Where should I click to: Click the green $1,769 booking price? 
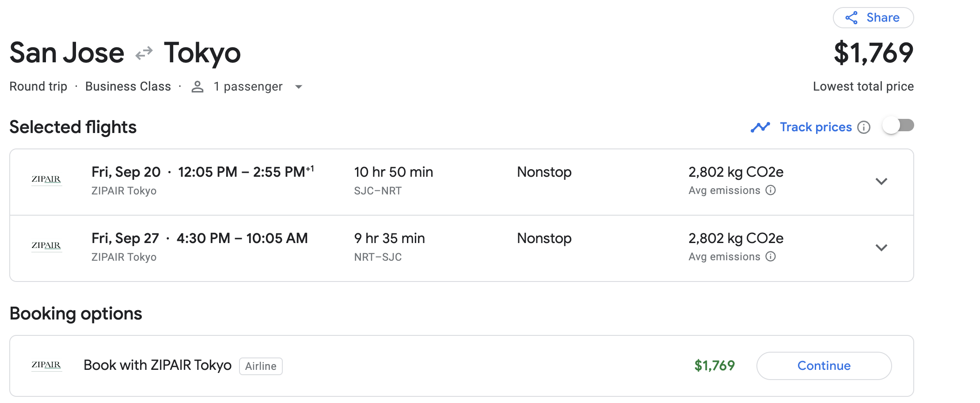[714, 366]
